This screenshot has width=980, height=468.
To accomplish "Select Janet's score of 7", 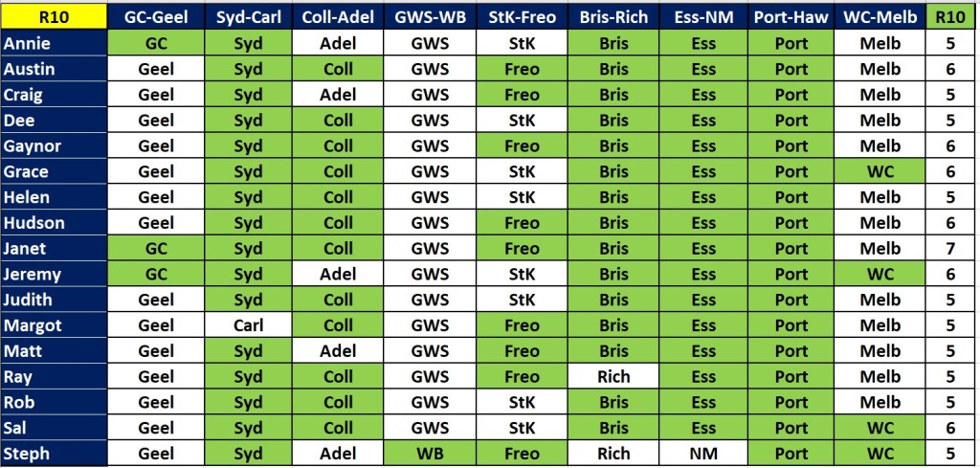I will [952, 249].
